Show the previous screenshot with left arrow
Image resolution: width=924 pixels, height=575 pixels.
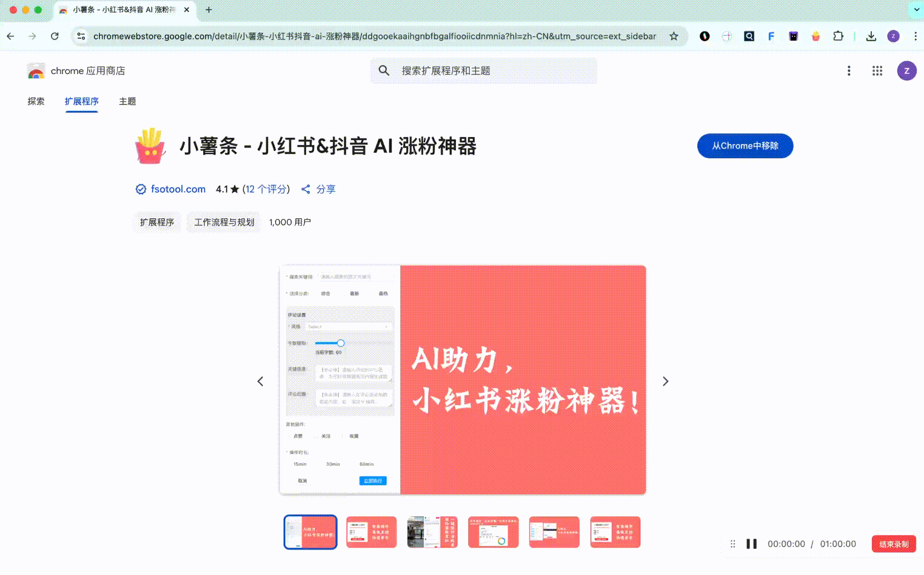click(x=260, y=382)
